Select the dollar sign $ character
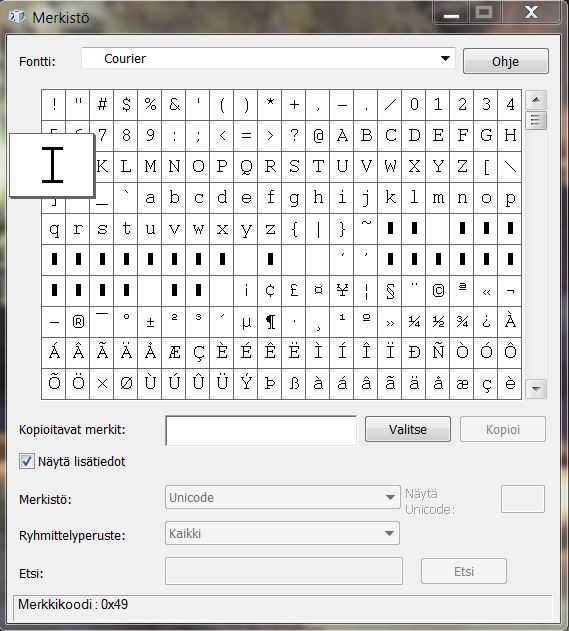The height and width of the screenshot is (631, 569). 126,105
